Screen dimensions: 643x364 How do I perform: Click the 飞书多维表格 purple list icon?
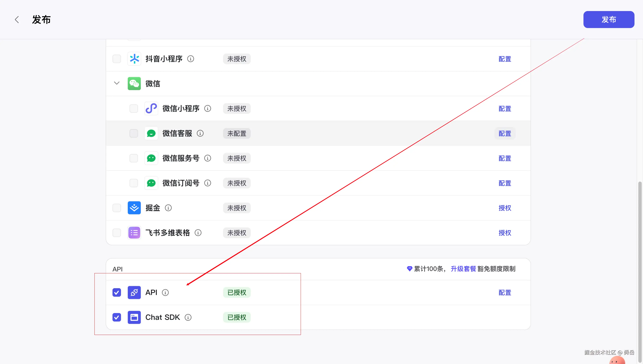point(134,233)
